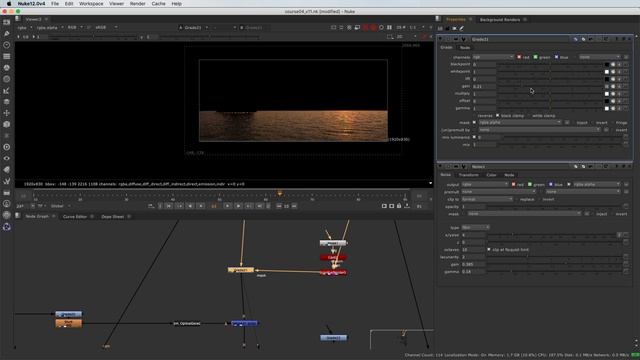The width and height of the screenshot is (640, 360).
Task: Select the Node Graph tab
Action: [37, 216]
